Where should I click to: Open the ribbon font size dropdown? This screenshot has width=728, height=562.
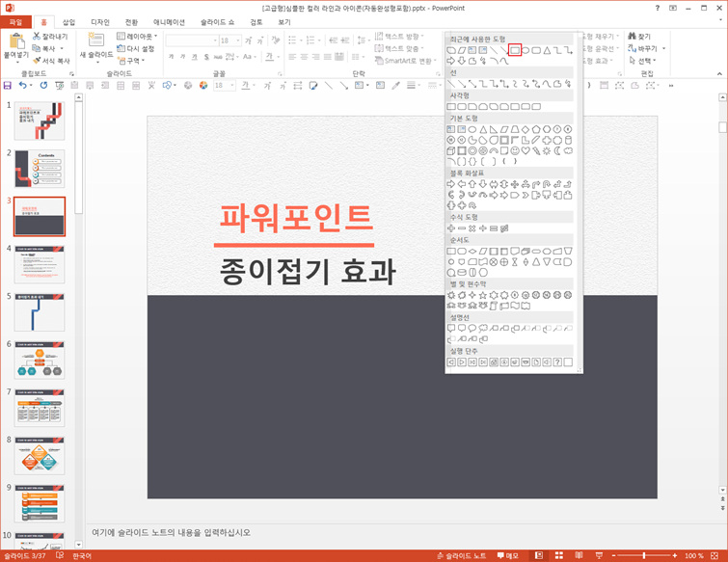pos(238,40)
